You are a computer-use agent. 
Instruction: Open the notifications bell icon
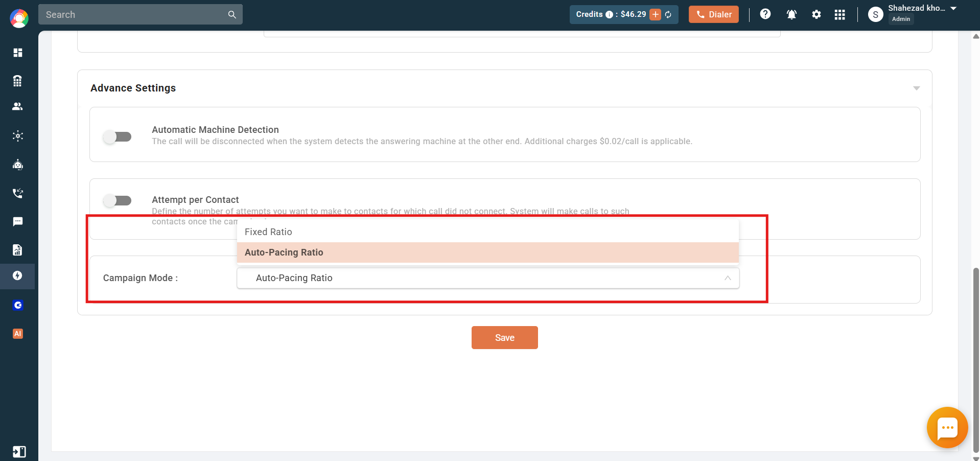791,14
